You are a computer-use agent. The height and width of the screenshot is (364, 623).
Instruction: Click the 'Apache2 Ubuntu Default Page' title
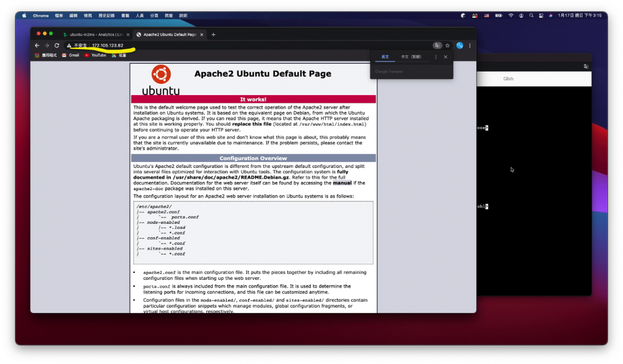(263, 74)
